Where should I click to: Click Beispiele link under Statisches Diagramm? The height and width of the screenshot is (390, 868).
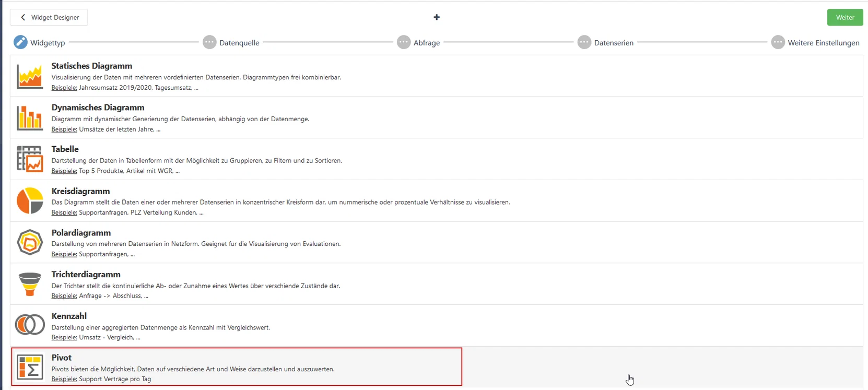click(64, 88)
